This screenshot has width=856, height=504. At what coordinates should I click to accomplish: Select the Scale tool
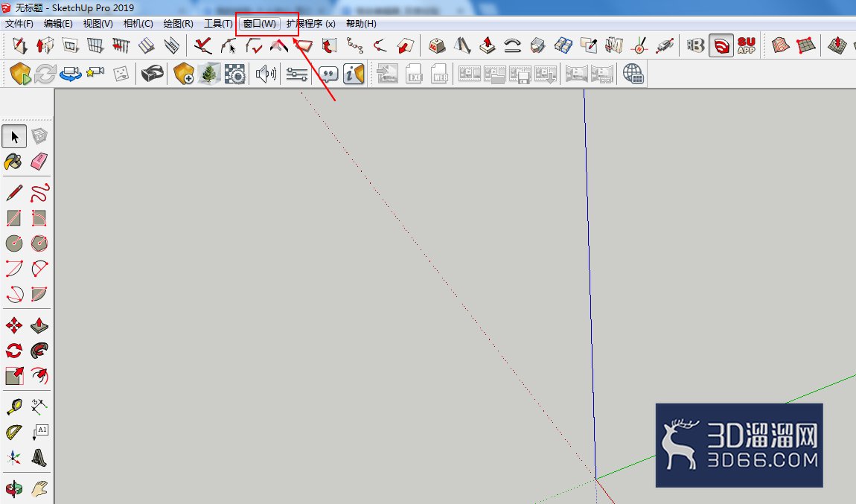pos(14,376)
